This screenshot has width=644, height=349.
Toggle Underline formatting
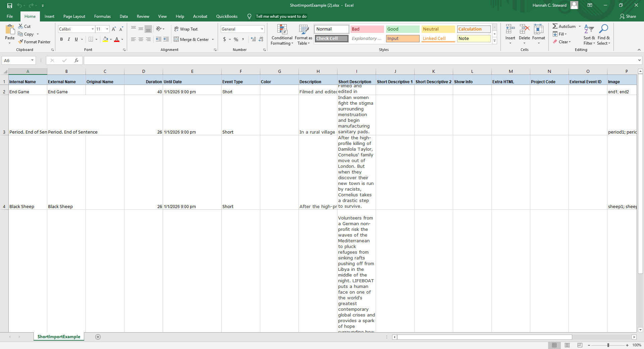[x=76, y=39]
